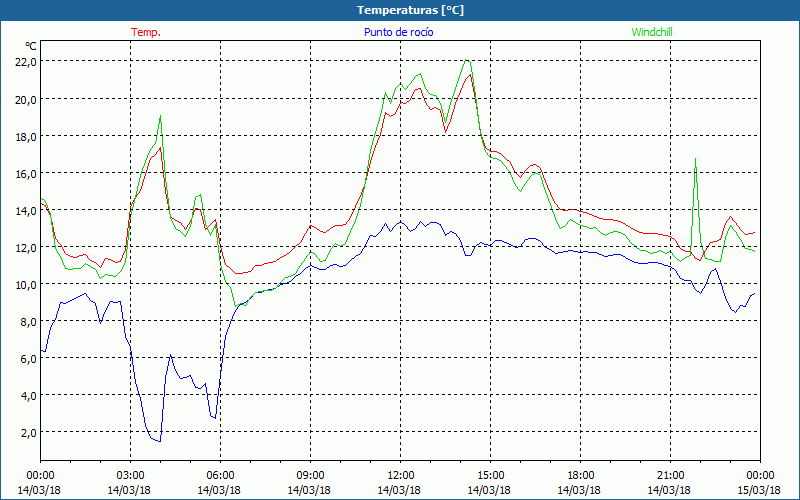Screen dimensions: 800x500
Task: Click the 8,0 y-axis value
Action: 29,321
